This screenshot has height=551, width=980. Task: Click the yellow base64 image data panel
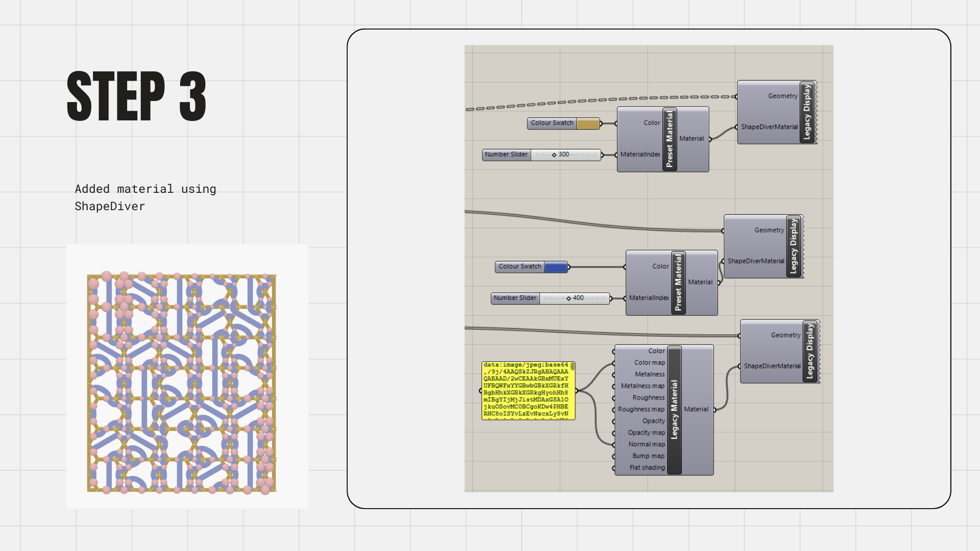(x=528, y=390)
